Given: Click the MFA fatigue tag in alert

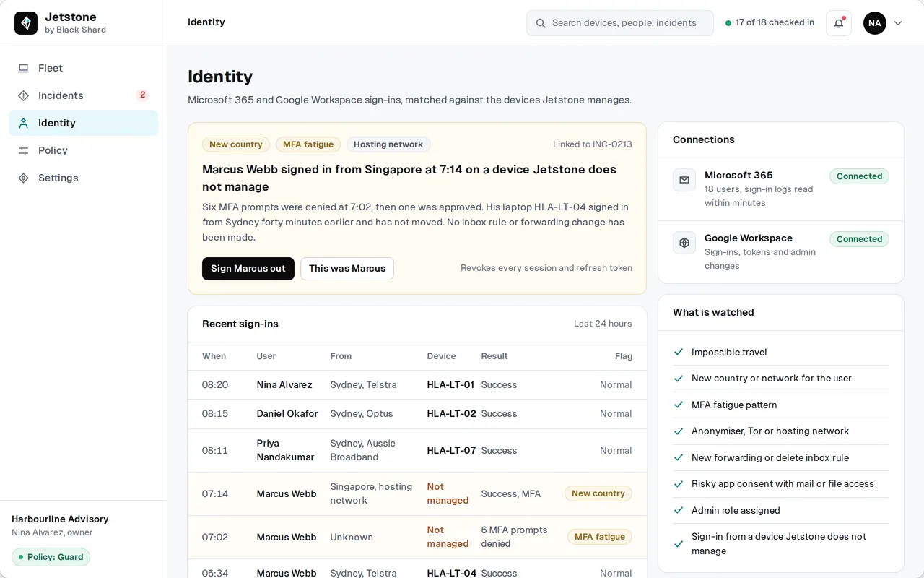Looking at the screenshot, I should [x=308, y=144].
